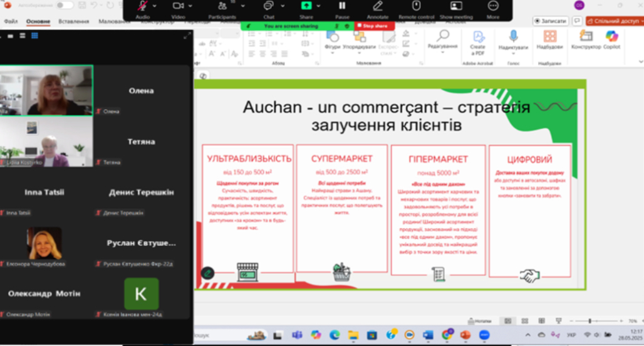
Task: Click the УЛЬТРАБЛИЗЬКІСТЬ card heading
Action: (x=249, y=159)
